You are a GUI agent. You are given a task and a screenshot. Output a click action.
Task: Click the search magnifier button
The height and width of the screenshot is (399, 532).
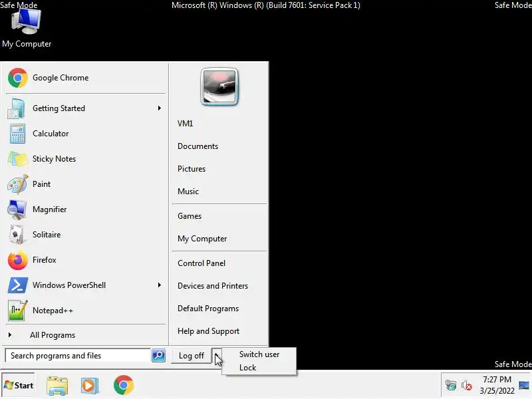(x=158, y=356)
